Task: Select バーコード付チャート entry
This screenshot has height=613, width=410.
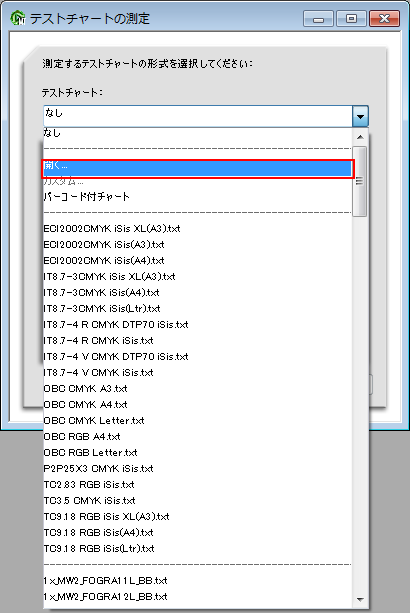Action: point(197,197)
